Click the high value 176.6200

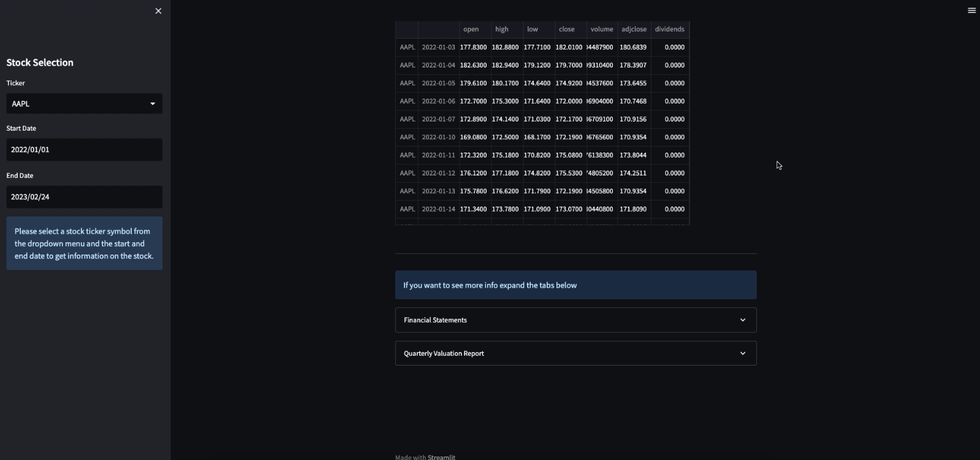[x=506, y=191]
